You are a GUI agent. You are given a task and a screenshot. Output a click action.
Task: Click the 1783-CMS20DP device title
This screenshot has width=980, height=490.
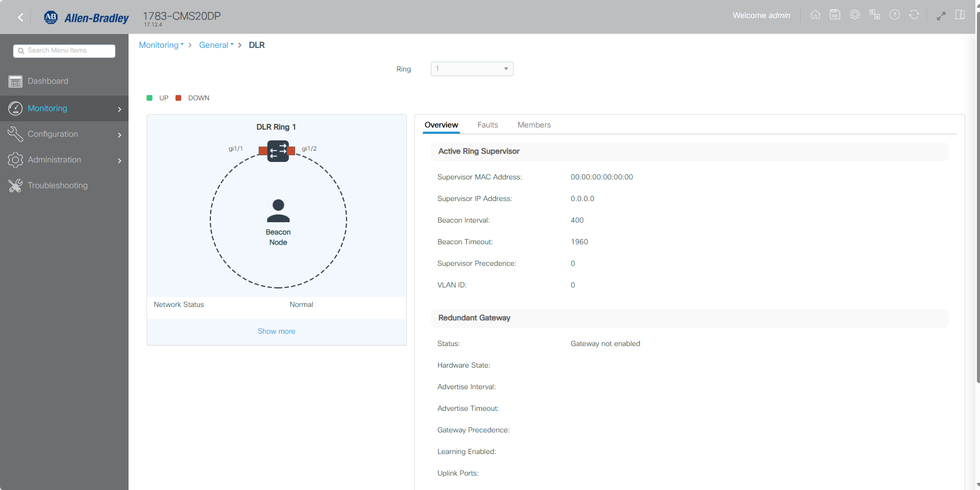[182, 16]
